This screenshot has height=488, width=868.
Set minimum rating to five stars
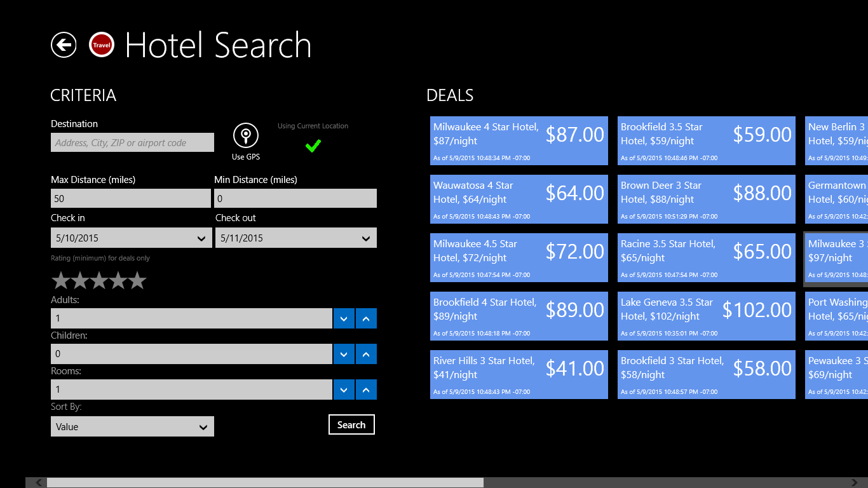click(137, 280)
